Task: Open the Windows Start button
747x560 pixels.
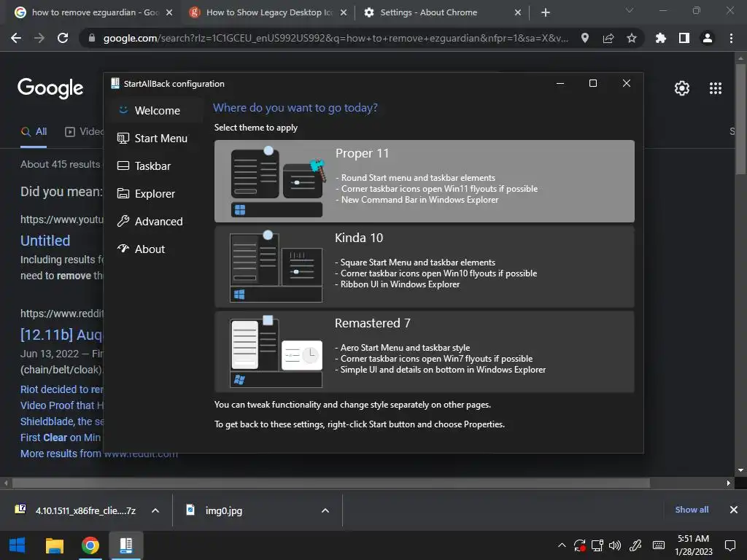Action: coord(18,545)
